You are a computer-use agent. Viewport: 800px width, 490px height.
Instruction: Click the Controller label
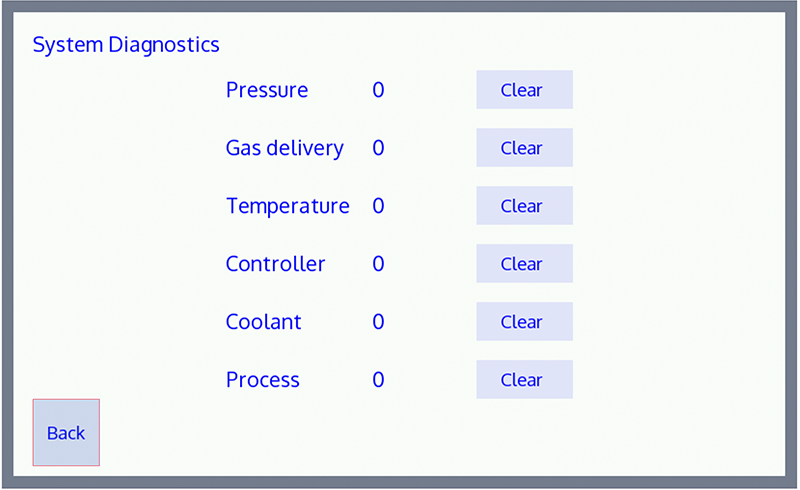276,264
